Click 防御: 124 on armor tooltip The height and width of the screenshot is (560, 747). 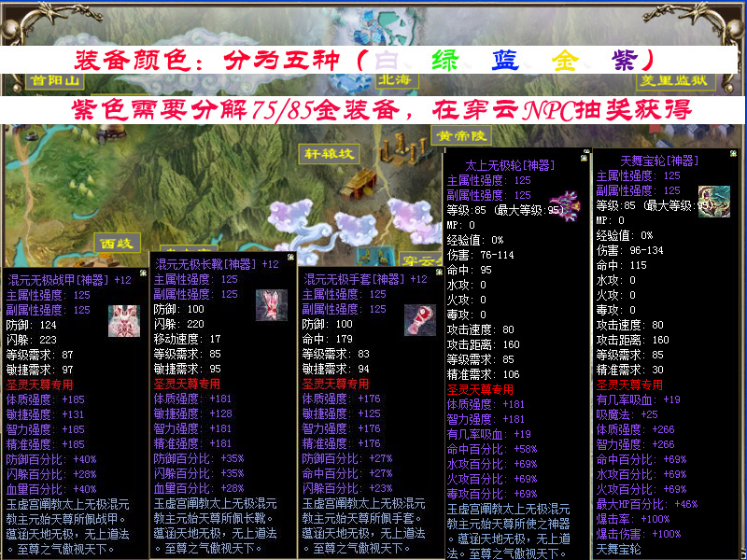(32, 325)
